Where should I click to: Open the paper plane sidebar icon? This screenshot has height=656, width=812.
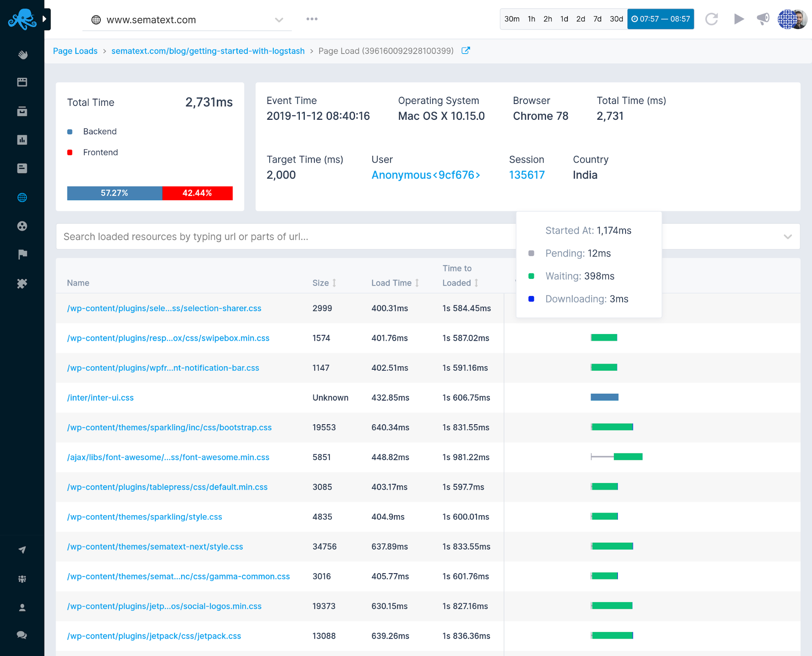point(22,550)
